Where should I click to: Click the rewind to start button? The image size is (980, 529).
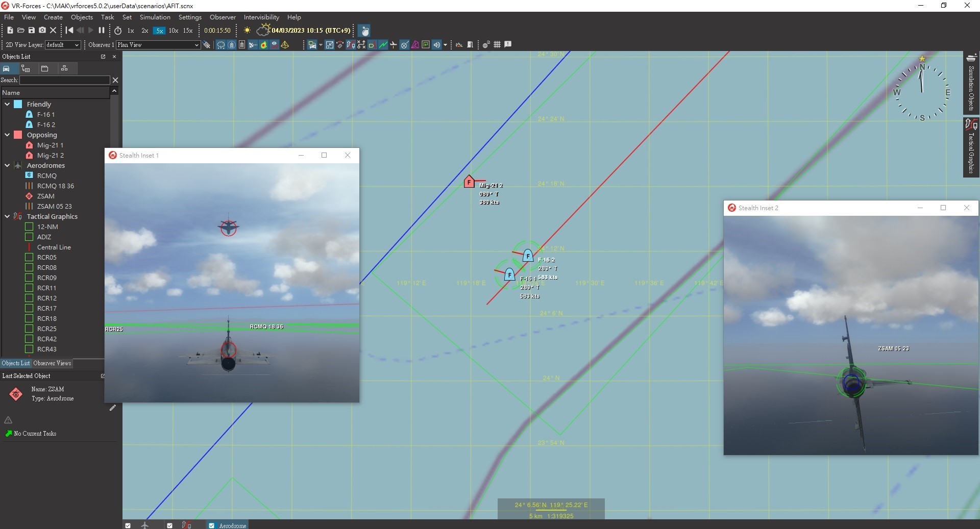(69, 31)
